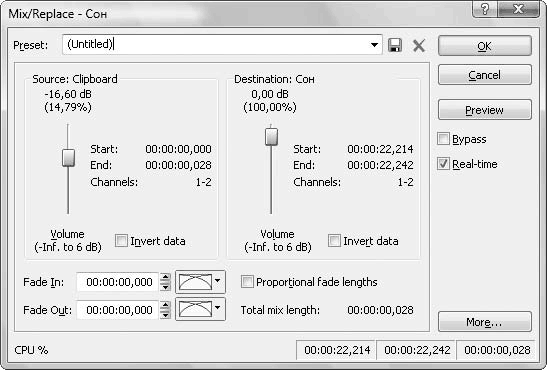Click the help question mark button

click(485, 9)
